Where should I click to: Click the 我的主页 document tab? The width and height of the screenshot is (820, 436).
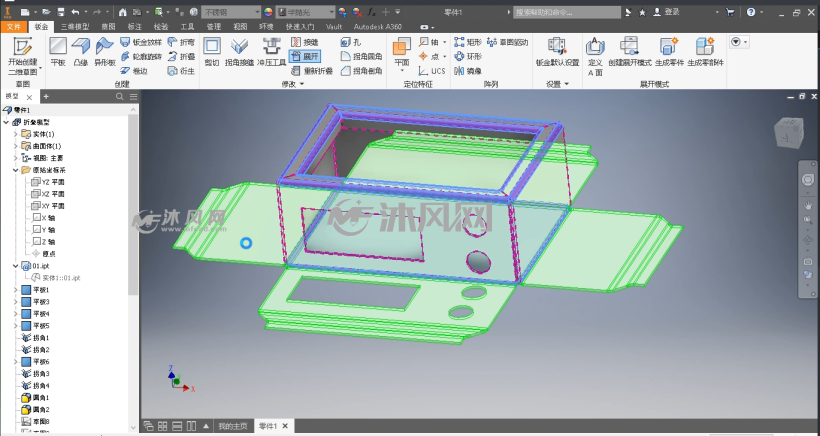click(233, 426)
